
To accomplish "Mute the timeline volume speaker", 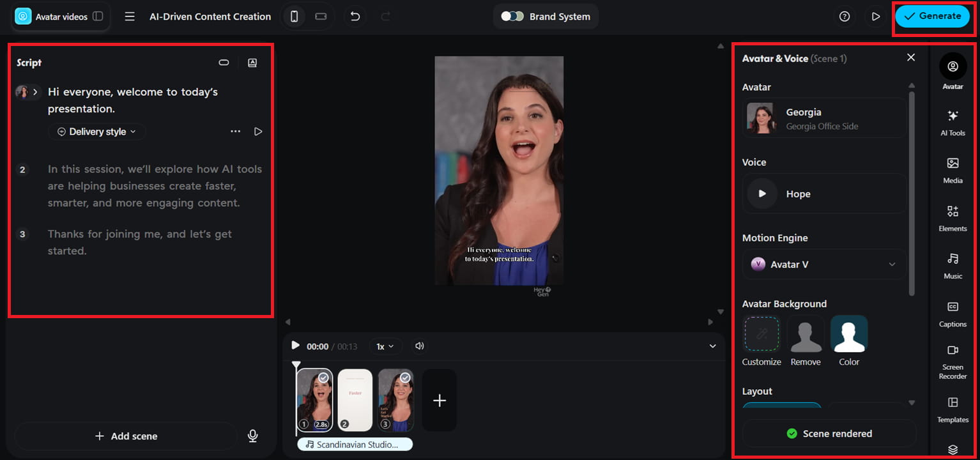I will pos(420,346).
